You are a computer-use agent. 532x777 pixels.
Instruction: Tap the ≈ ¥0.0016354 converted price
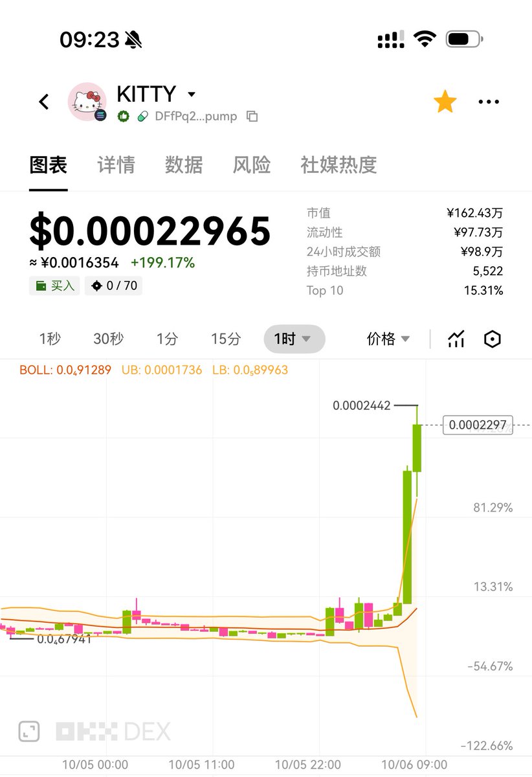pos(74,263)
